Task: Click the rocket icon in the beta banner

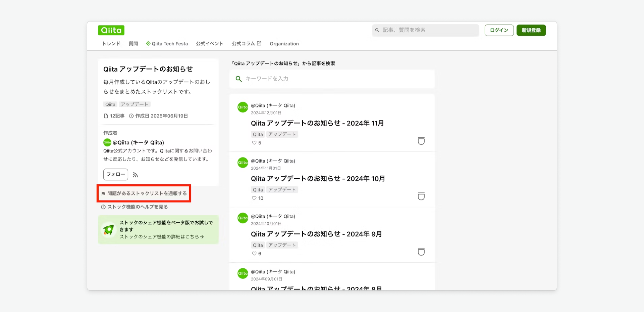Action: (x=108, y=230)
